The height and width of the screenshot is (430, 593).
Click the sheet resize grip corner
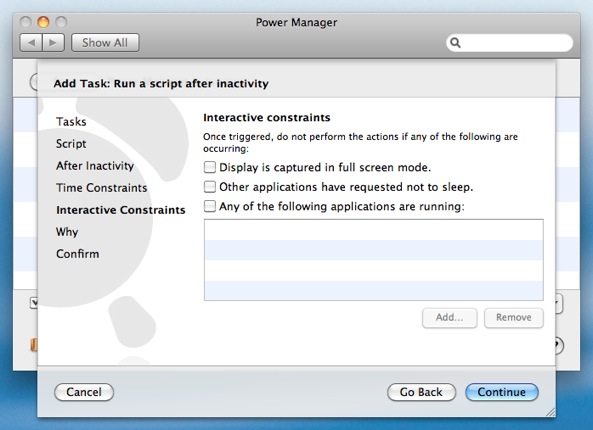point(550,412)
